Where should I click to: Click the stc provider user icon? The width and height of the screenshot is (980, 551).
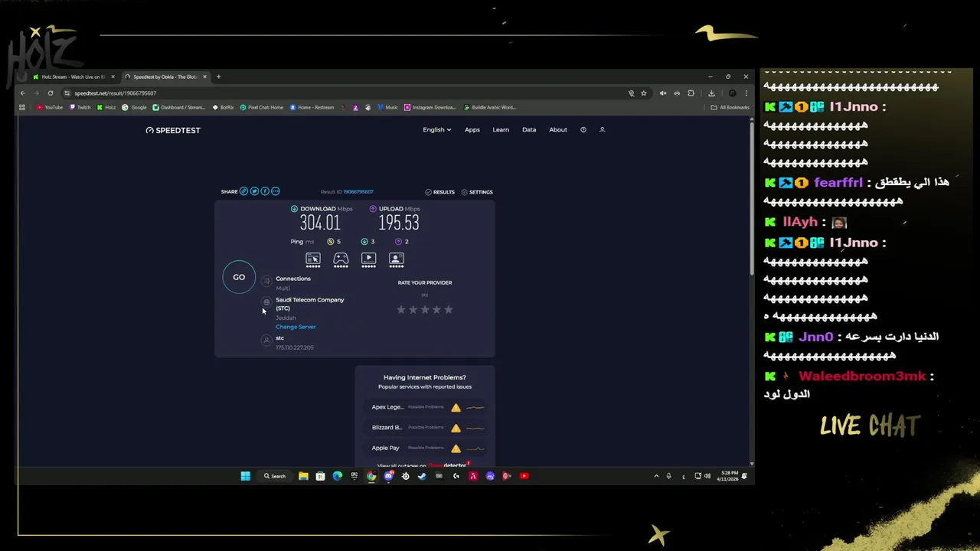tap(266, 340)
